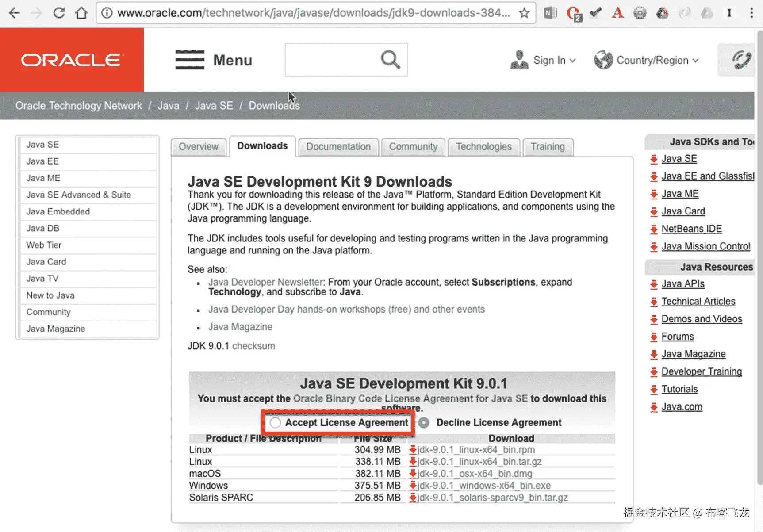
Task: Click download arrow icon beside jdk-9.0.1_linux-x64_bin.rpm
Action: tap(413, 450)
